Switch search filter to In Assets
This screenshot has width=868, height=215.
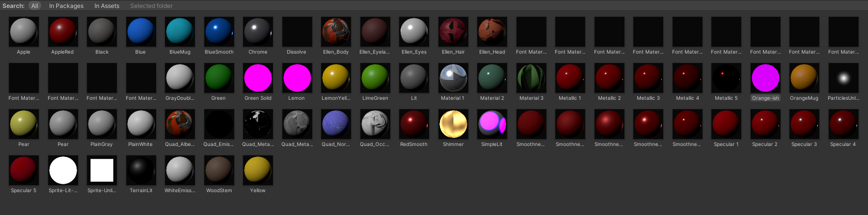click(x=107, y=6)
